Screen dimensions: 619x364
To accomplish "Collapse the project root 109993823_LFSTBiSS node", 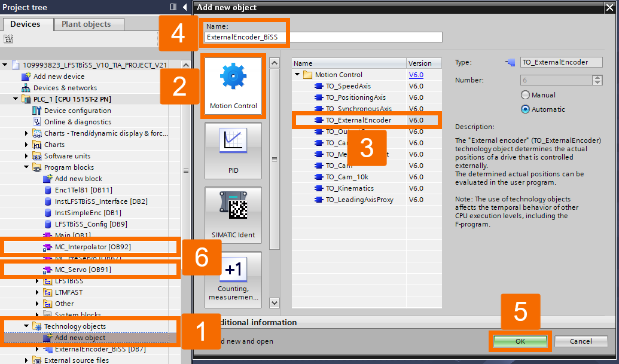I will pos(5,65).
